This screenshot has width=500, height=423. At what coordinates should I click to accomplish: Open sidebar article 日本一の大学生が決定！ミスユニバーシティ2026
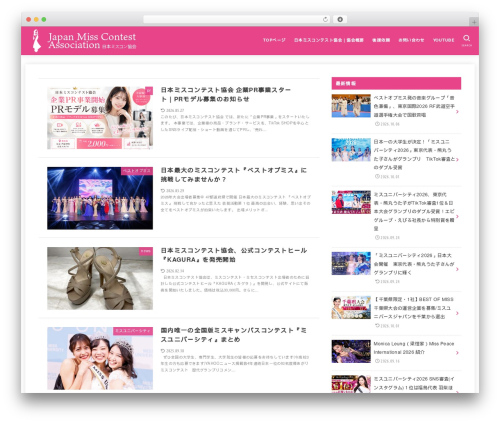(x=414, y=155)
